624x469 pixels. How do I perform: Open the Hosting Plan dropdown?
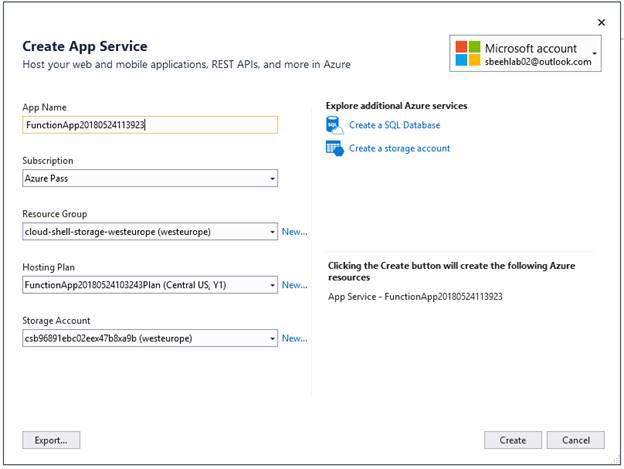pyautogui.click(x=272, y=285)
